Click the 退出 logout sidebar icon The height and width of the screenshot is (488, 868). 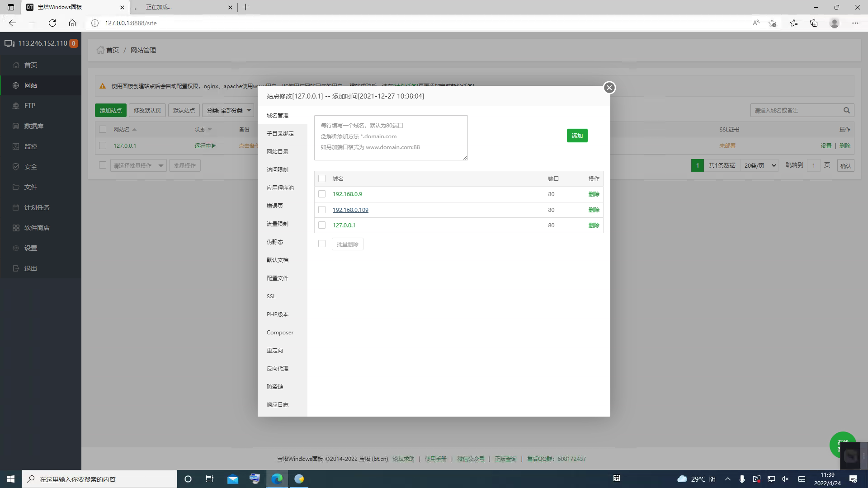pos(16,268)
